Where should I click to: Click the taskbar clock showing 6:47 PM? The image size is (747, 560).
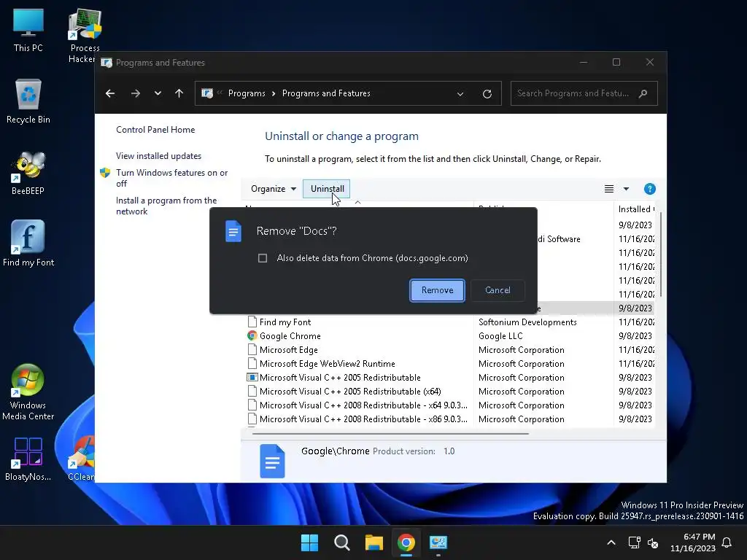[693, 542]
